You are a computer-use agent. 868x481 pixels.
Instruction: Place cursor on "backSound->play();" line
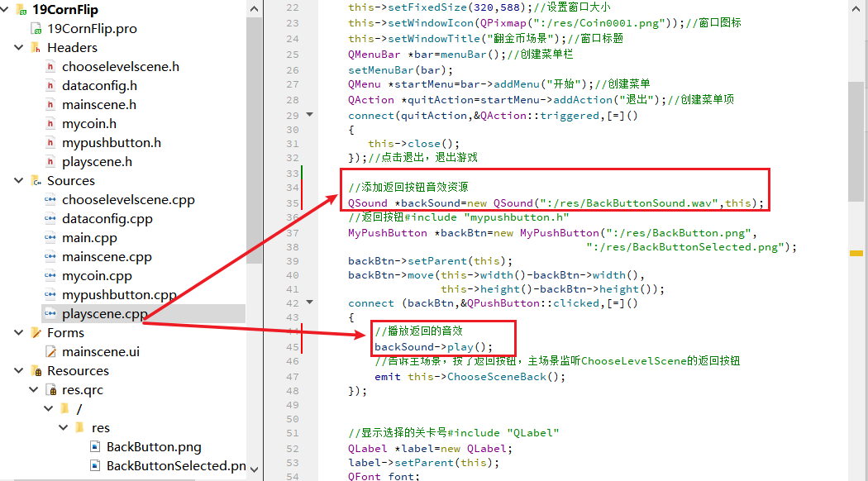(433, 347)
